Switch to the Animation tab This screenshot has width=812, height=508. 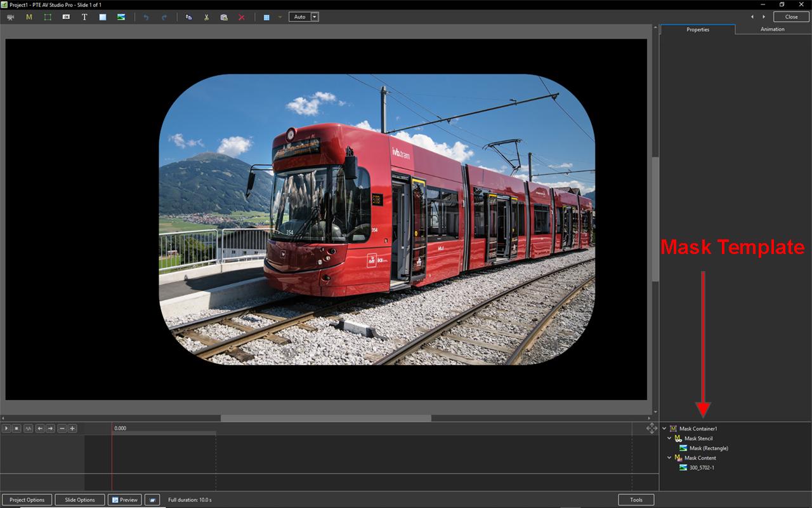click(x=772, y=29)
